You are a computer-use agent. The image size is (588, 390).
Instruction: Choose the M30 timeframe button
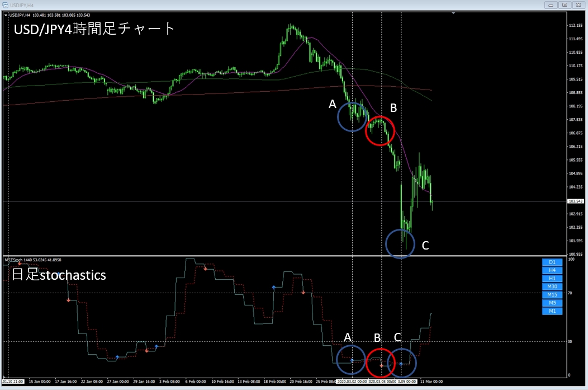(x=552, y=286)
